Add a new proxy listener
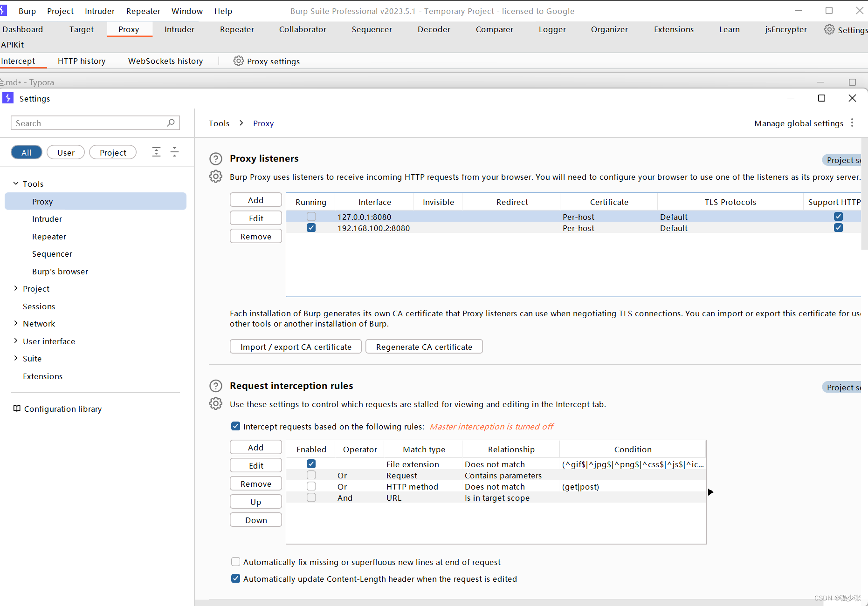Image resolution: width=868 pixels, height=606 pixels. [256, 200]
